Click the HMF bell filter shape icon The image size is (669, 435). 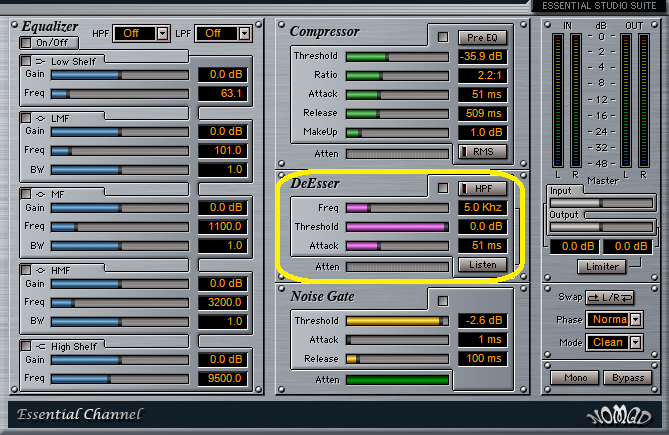[x=41, y=270]
